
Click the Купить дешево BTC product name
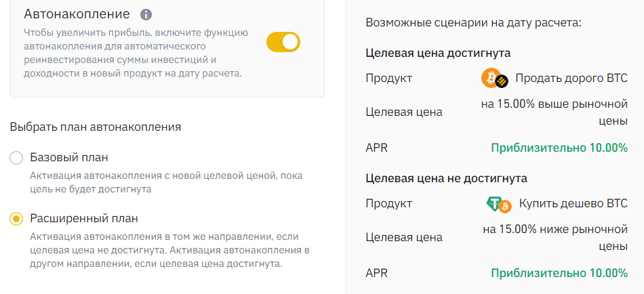tap(573, 204)
